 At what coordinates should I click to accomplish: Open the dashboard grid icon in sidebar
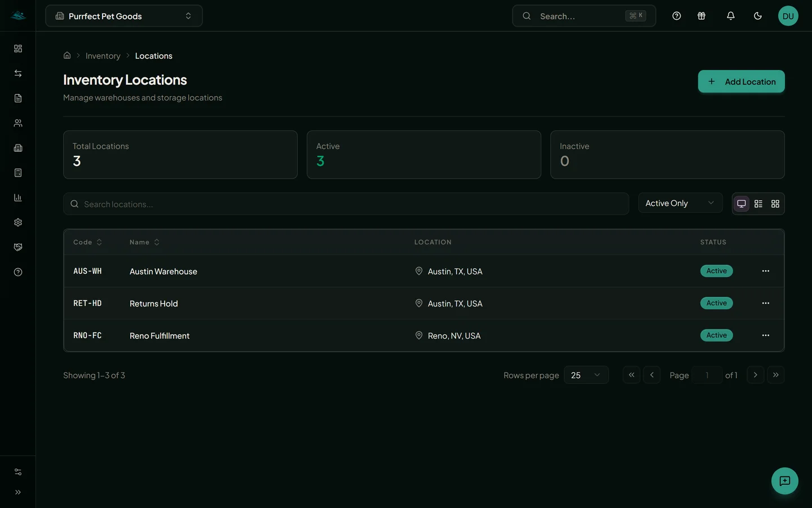18,49
